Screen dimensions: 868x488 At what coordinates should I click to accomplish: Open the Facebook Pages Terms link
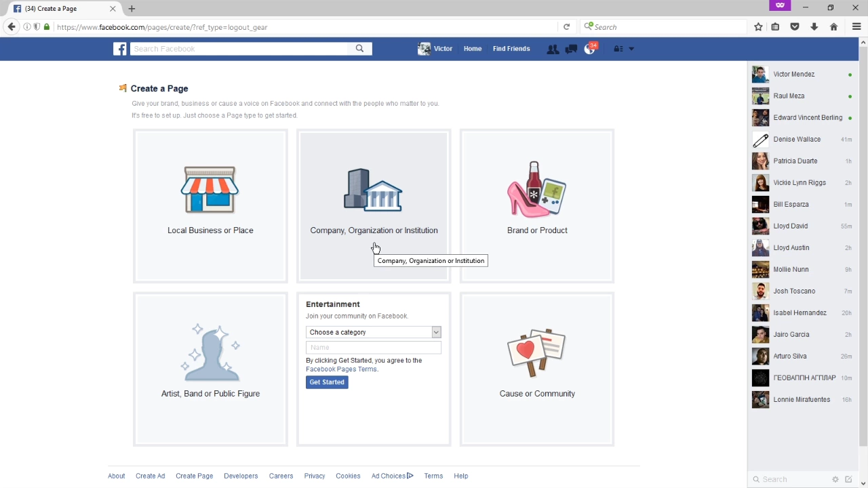click(x=342, y=369)
